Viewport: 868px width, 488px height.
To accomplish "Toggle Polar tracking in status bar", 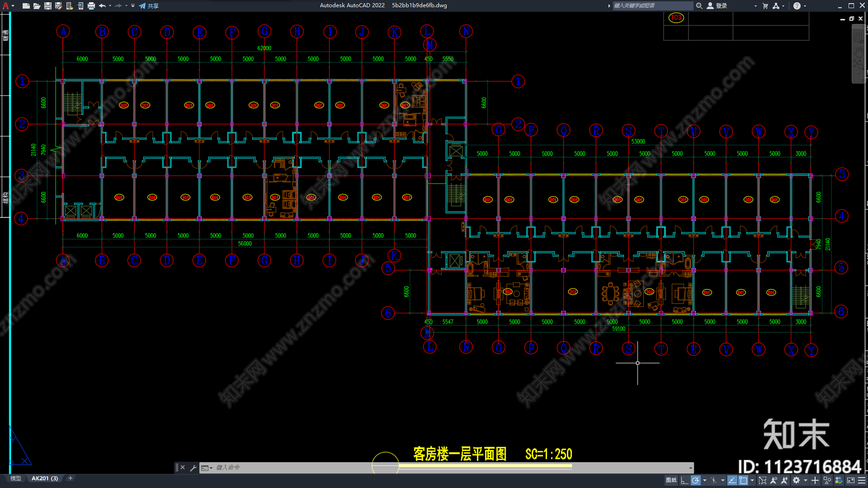I will click(x=695, y=480).
